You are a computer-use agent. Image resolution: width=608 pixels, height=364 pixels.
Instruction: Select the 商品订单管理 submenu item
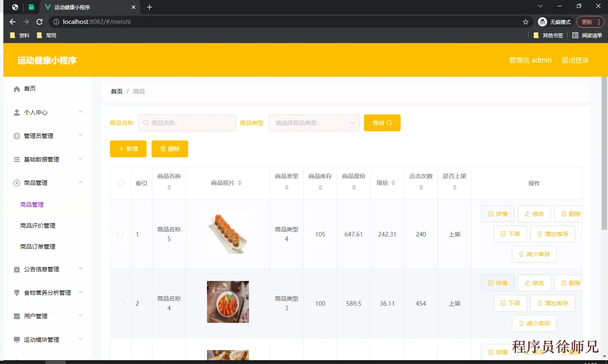tap(38, 247)
